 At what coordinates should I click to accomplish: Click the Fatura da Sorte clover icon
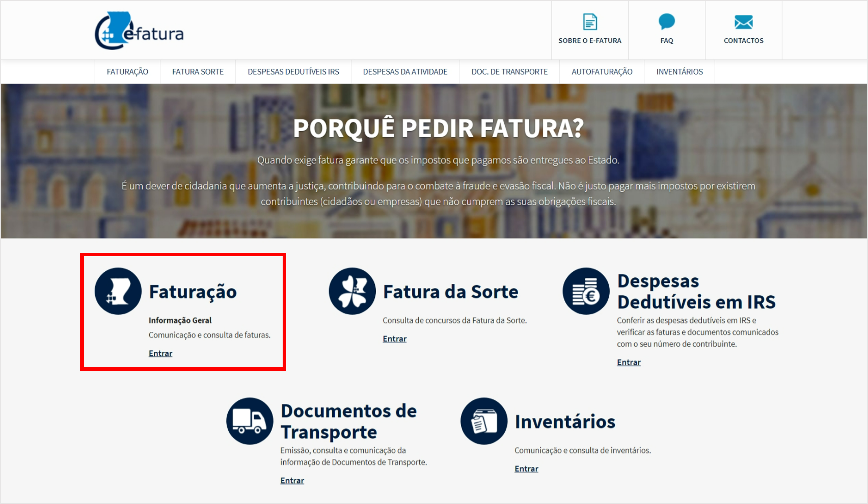pos(352,291)
